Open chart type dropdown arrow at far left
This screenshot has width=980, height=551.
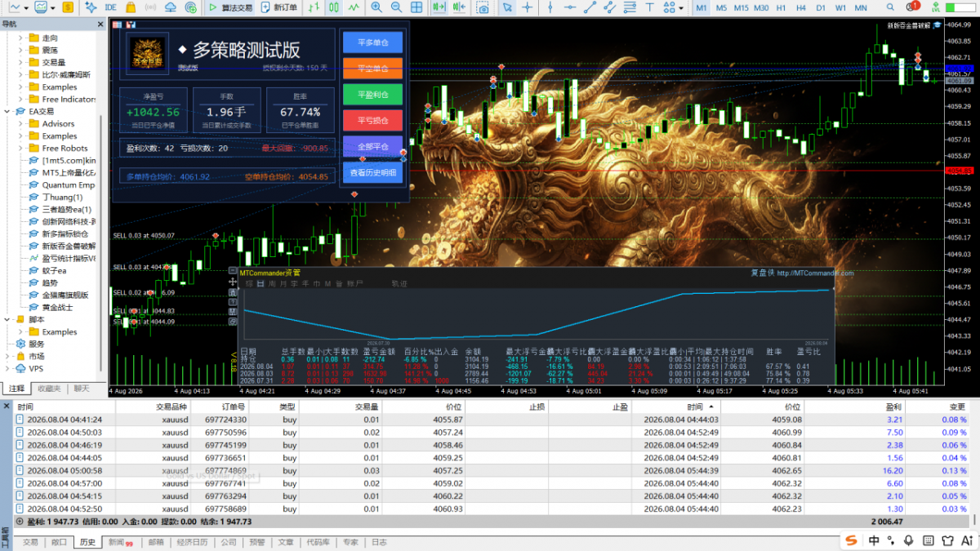(26, 7)
